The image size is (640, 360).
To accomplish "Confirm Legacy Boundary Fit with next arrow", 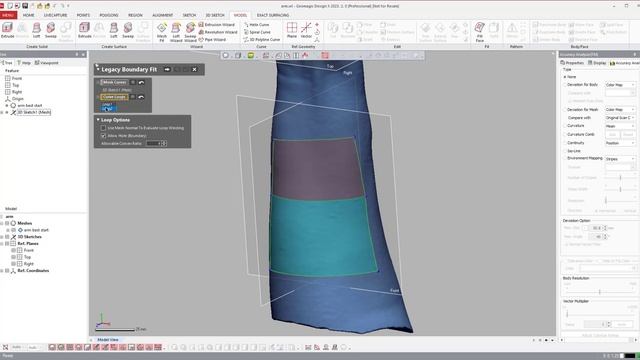I will click(167, 69).
